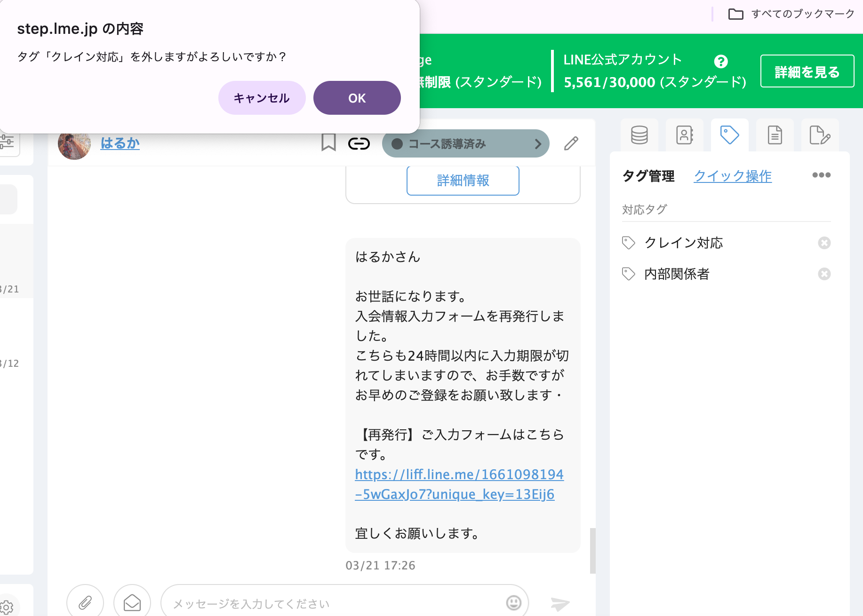Switch to the database panel tab
Viewport: 863px width, 616px height.
[x=639, y=135]
